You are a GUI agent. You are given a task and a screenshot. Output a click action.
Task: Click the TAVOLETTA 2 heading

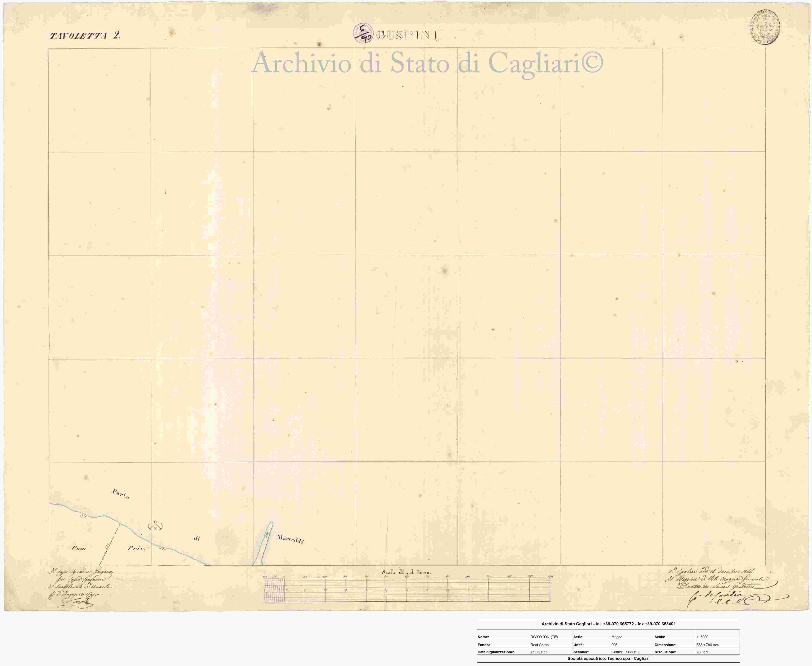click(85, 36)
